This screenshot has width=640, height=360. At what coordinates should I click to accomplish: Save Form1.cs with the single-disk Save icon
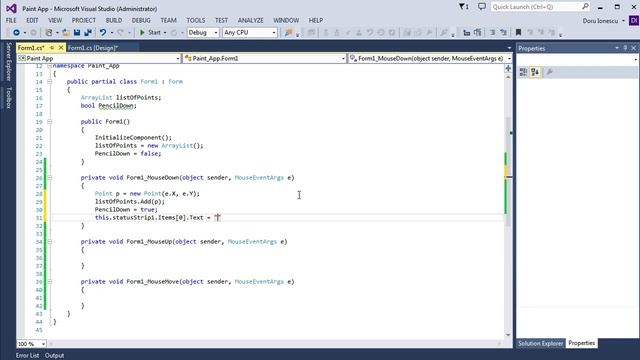pos(77,32)
